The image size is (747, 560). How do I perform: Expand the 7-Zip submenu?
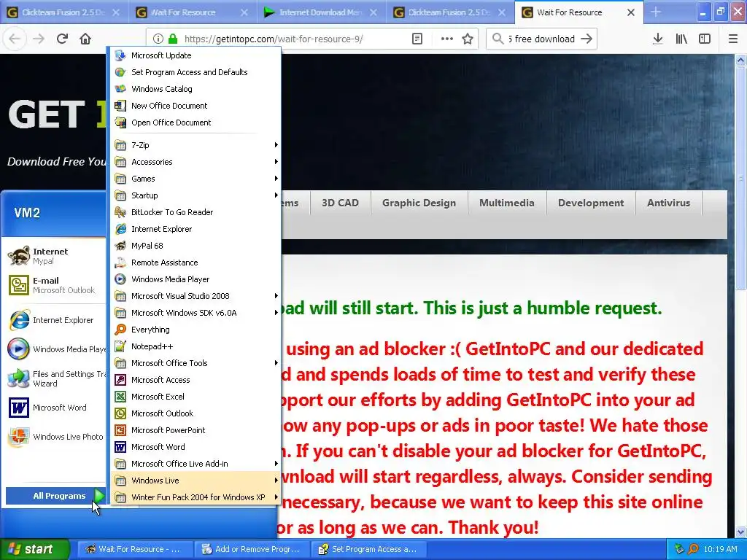click(x=196, y=145)
